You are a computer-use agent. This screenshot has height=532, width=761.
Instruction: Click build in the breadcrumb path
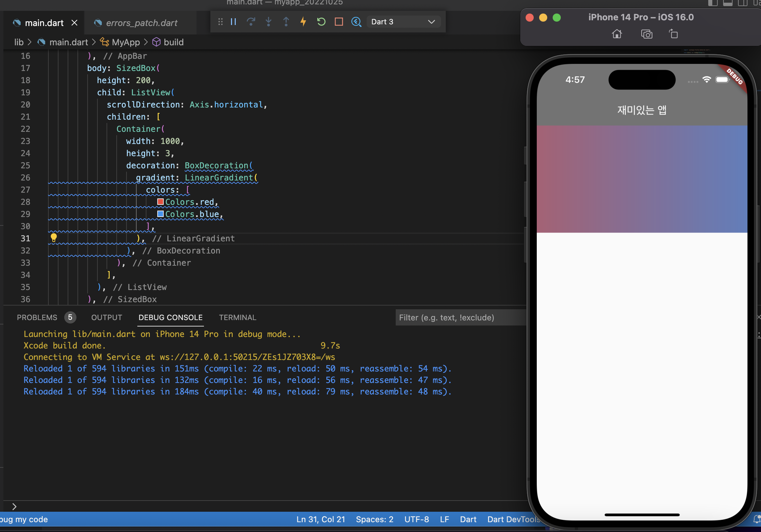pyautogui.click(x=173, y=42)
